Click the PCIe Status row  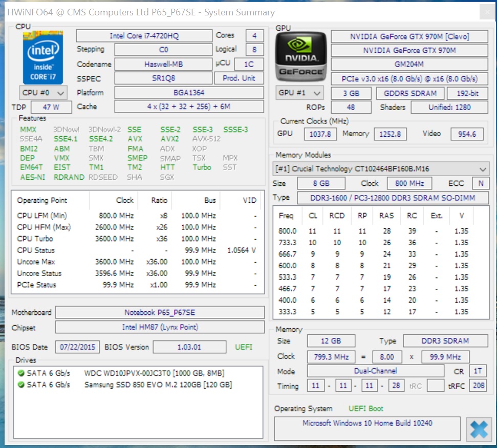[x=137, y=285]
